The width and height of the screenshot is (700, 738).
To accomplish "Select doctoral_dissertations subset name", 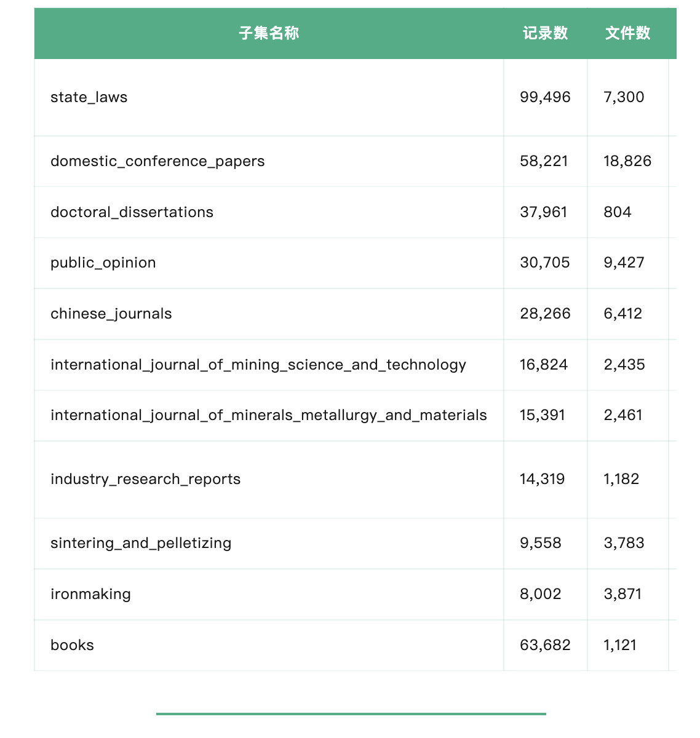I will (x=132, y=212).
